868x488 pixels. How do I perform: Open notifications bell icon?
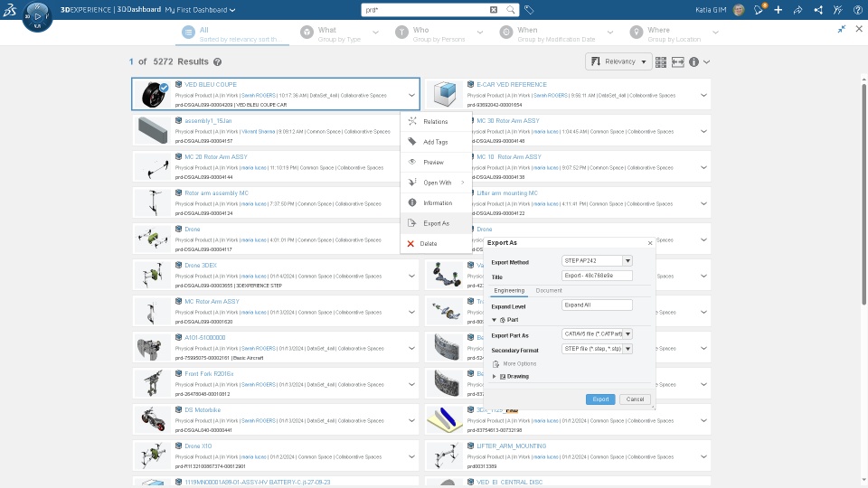(759, 9)
